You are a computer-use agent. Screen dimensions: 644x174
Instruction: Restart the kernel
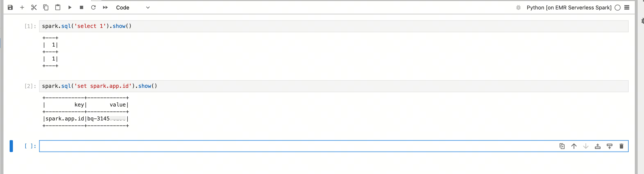(x=93, y=8)
